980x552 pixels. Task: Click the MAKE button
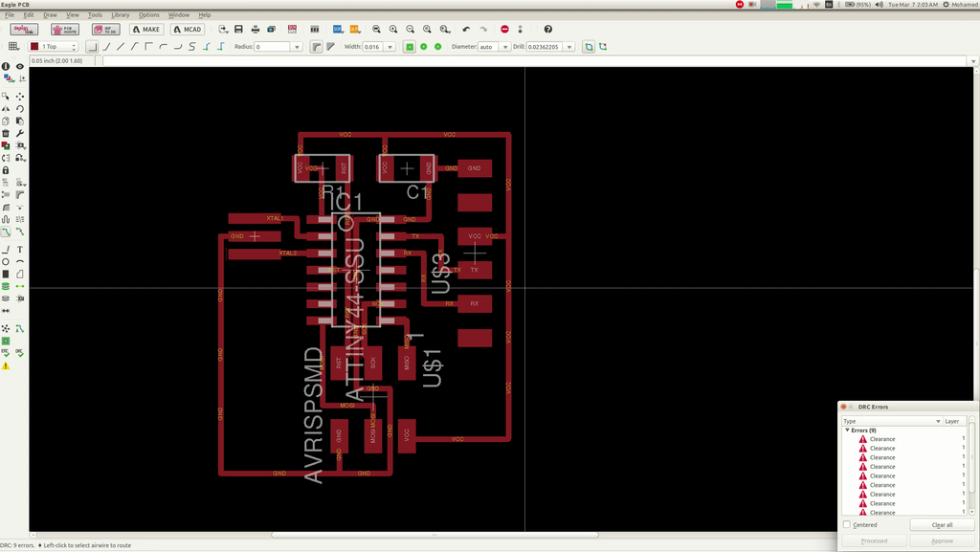point(146,30)
